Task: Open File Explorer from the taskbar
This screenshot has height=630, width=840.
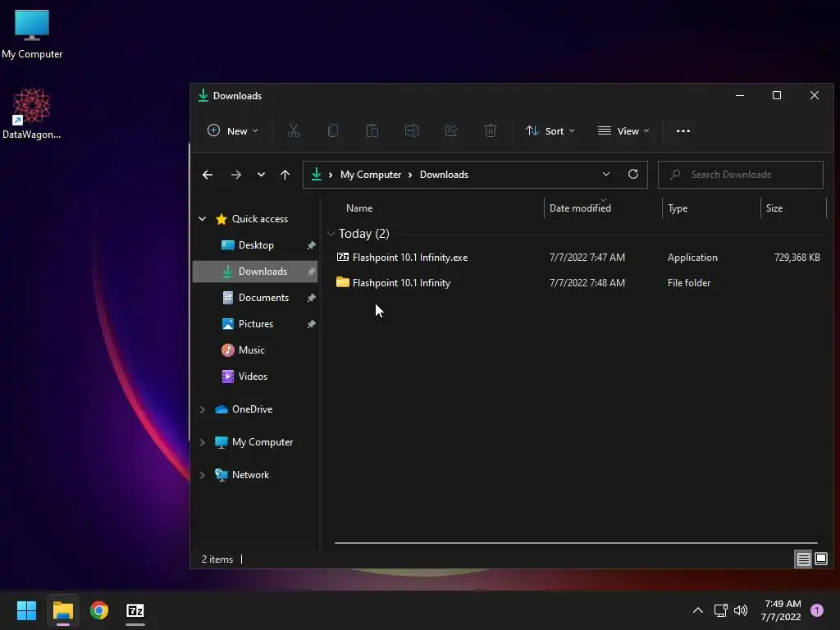Action: coord(62,610)
